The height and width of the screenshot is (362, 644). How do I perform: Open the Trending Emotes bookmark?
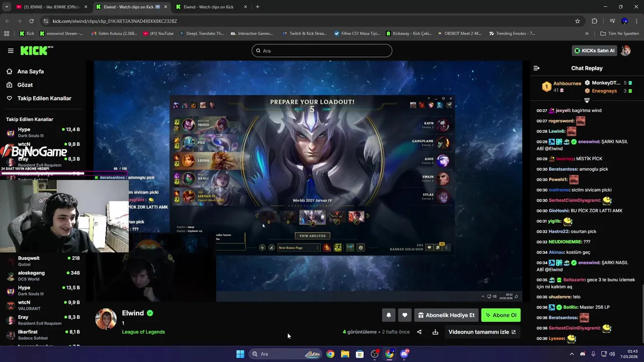tap(511, 34)
